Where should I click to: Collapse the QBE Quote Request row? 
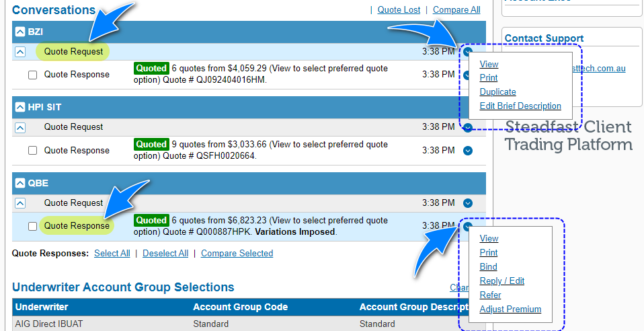coord(20,203)
